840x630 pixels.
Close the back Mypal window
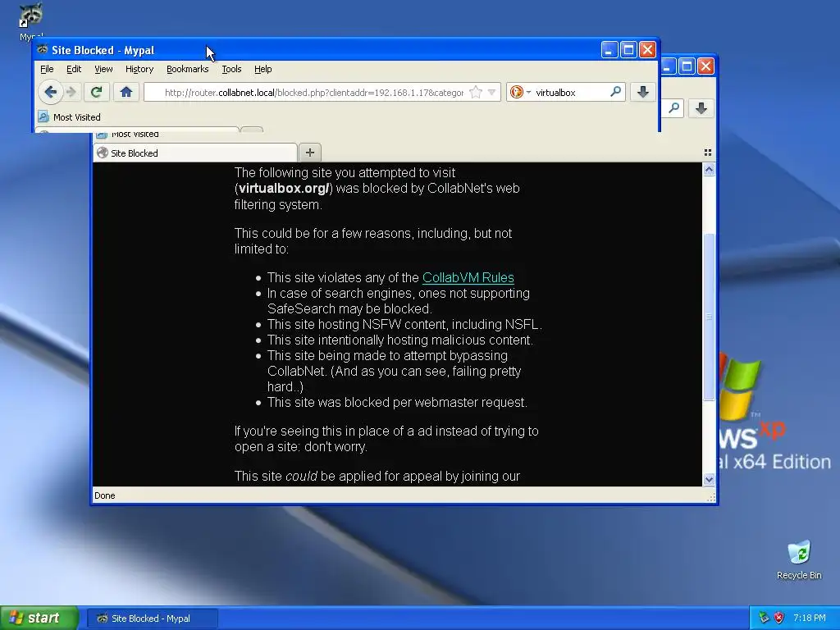point(706,66)
